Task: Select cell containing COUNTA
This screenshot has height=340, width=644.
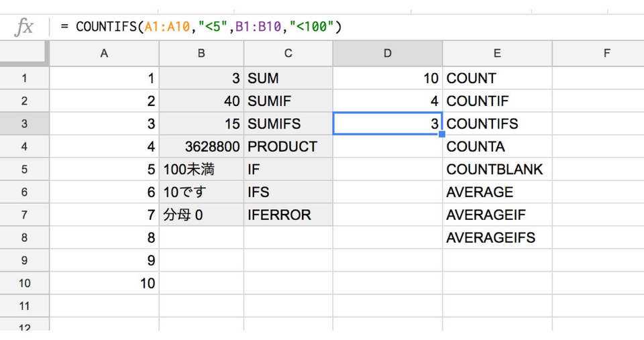Action: point(497,147)
